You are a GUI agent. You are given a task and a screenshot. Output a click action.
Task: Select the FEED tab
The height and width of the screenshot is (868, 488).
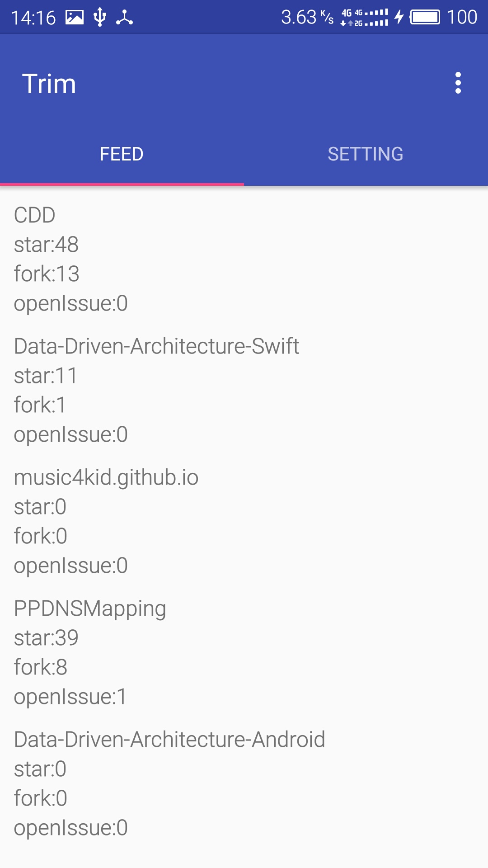122,154
